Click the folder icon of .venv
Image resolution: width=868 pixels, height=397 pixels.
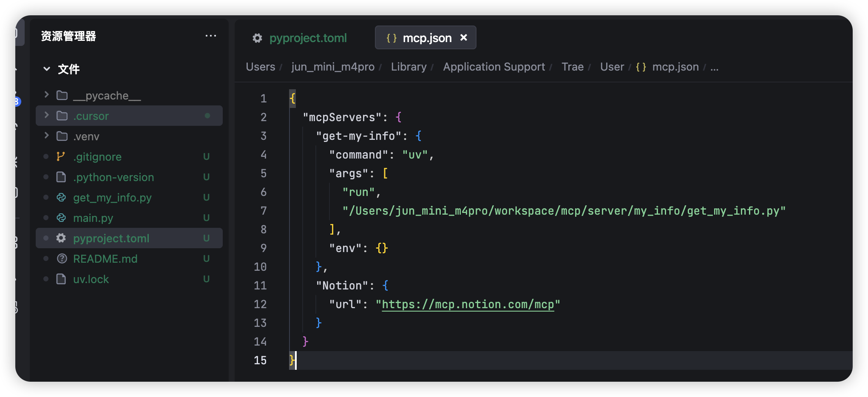click(x=61, y=136)
